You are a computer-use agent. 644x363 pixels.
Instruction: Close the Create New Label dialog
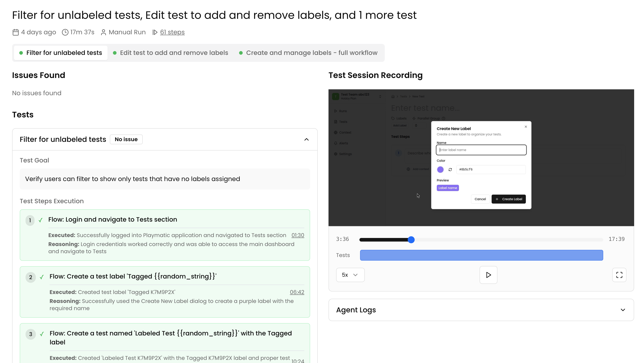(x=525, y=127)
